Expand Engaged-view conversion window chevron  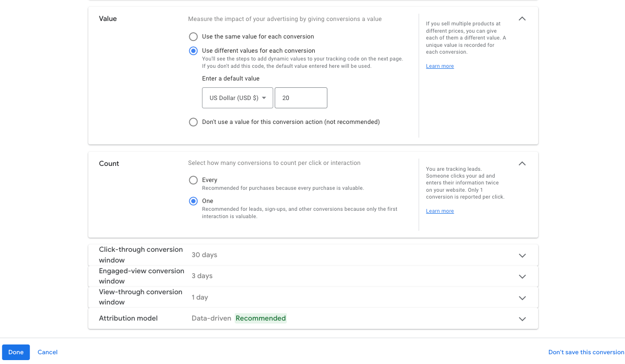522,276
